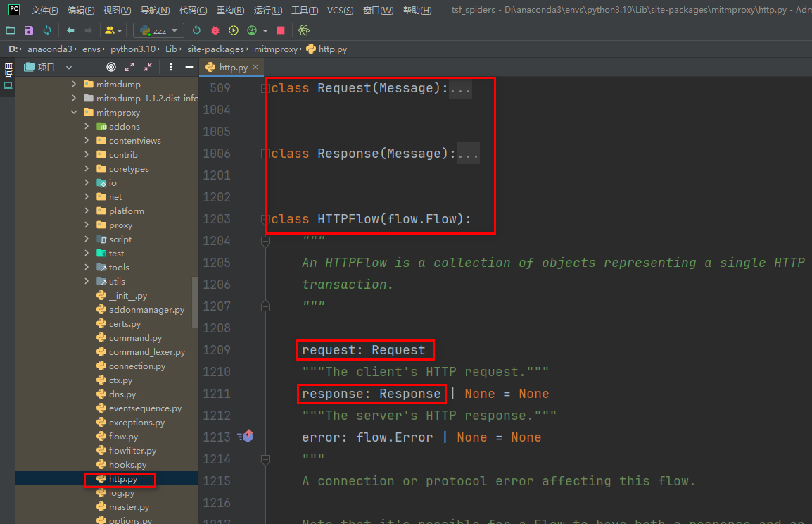Save all open files
This screenshot has height=524, width=812.
click(x=28, y=30)
